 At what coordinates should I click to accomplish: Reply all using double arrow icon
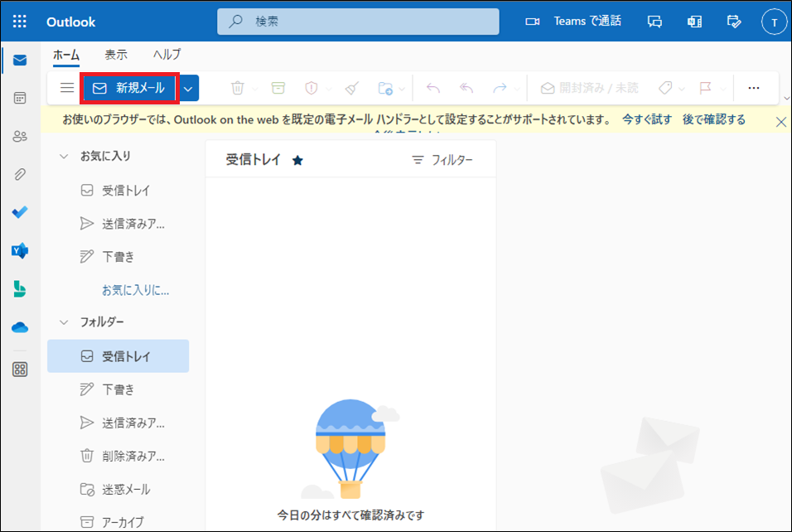tap(466, 88)
